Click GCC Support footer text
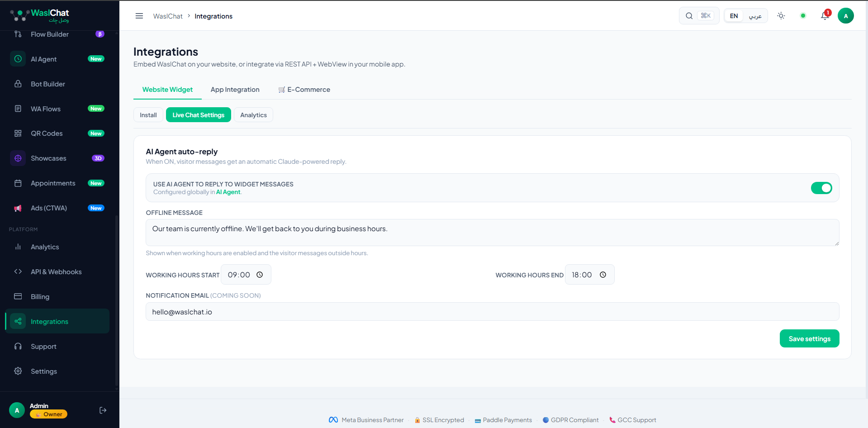This screenshot has height=428, width=868. pos(637,420)
